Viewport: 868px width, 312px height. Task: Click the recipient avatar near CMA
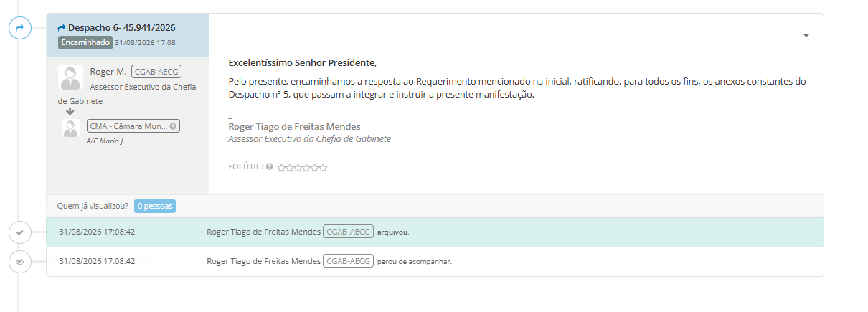[x=70, y=128]
